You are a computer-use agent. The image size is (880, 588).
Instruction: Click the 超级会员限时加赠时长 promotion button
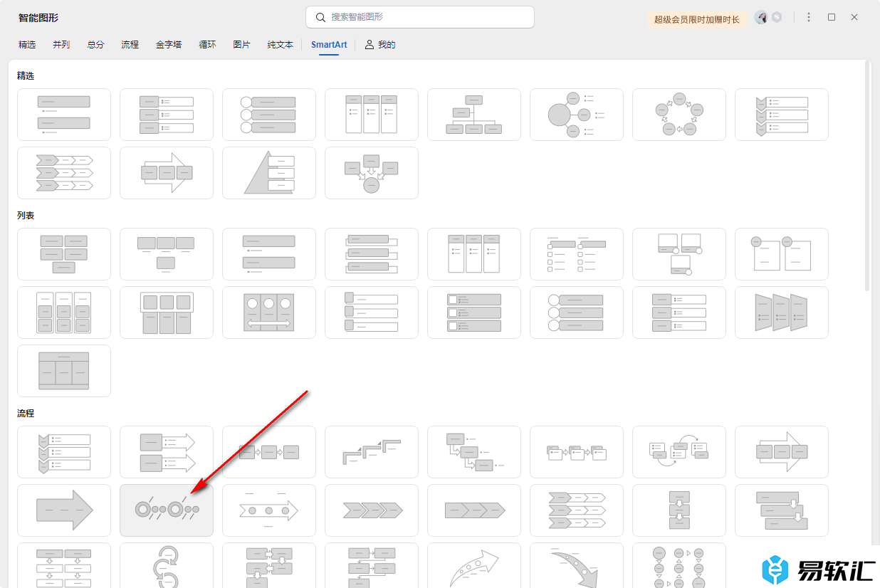[696, 19]
